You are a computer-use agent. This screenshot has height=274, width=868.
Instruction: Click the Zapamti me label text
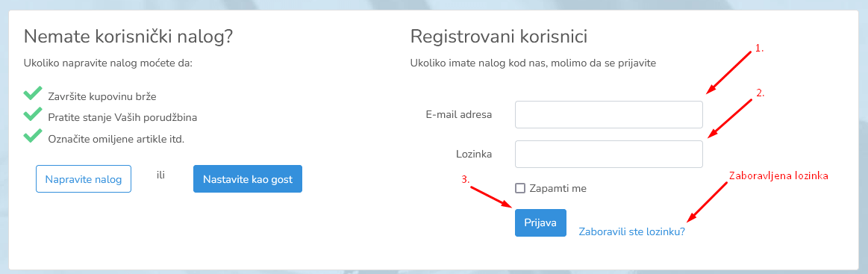tap(558, 188)
